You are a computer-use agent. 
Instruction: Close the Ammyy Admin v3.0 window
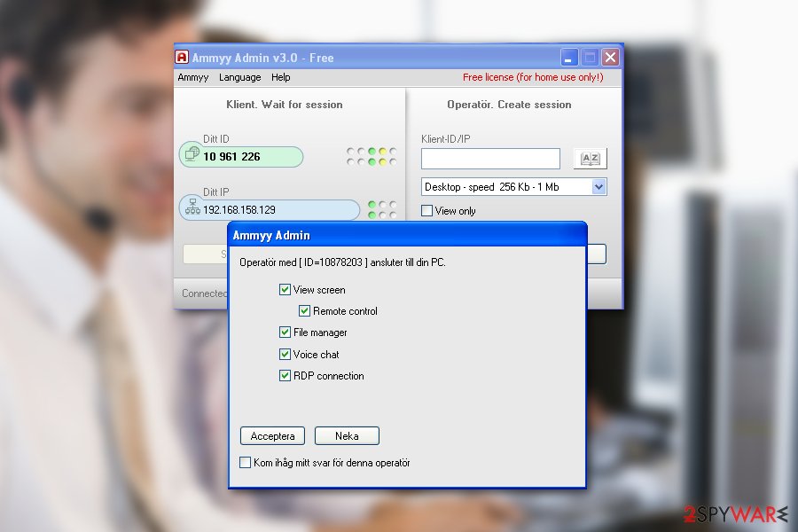point(610,58)
